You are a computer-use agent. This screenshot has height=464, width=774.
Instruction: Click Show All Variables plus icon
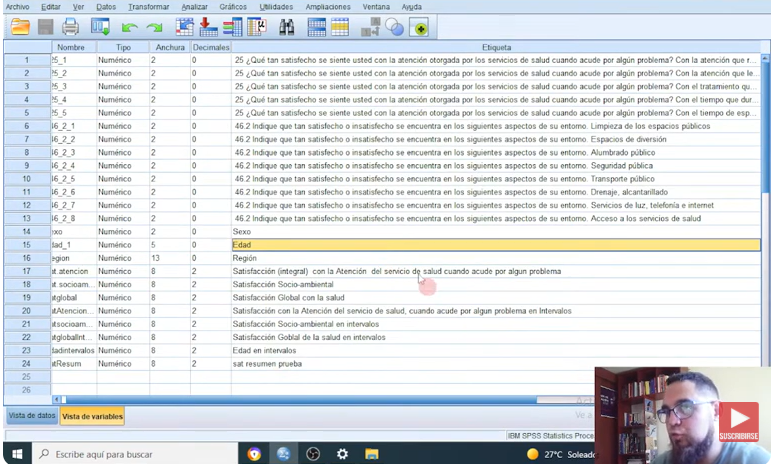(419, 27)
